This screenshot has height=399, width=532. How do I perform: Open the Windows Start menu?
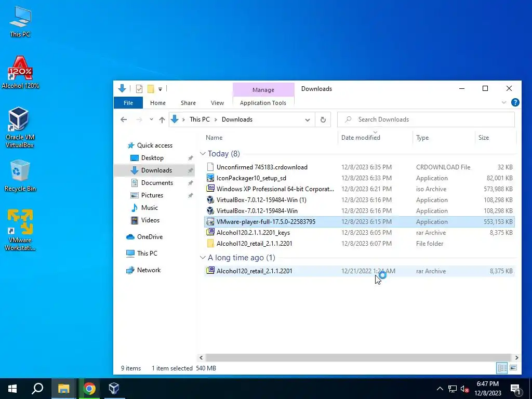(x=12, y=389)
